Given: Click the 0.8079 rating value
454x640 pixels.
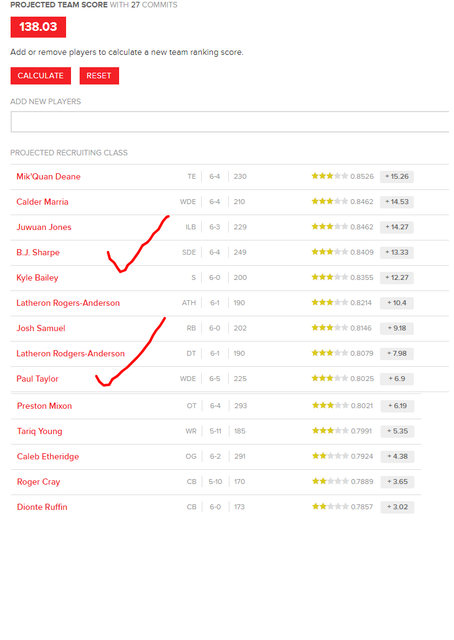Looking at the screenshot, I should click(362, 354).
